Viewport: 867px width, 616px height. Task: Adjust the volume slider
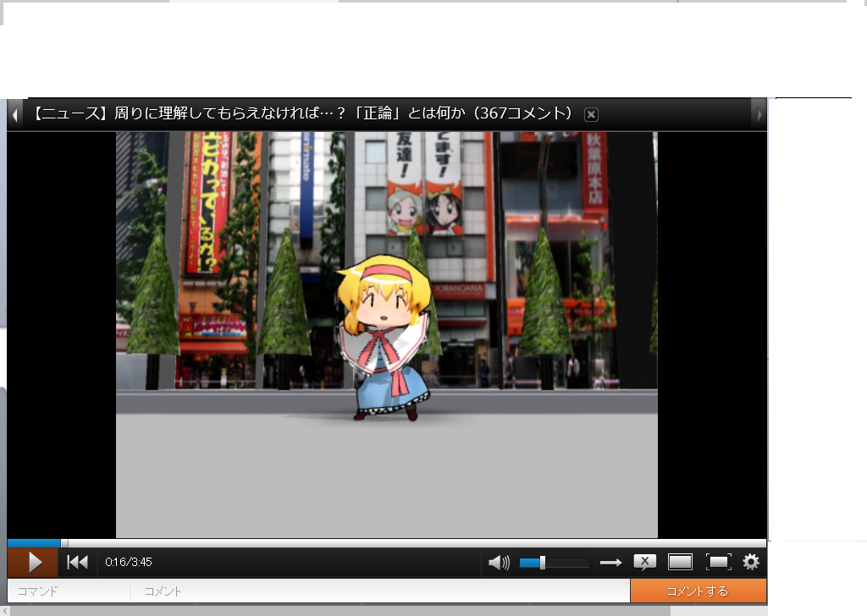(x=554, y=563)
